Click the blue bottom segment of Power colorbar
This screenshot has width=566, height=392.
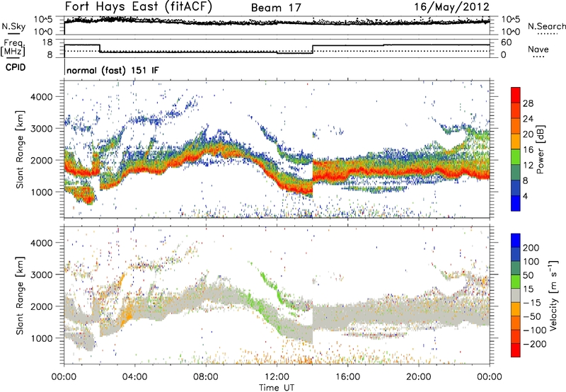(x=516, y=203)
